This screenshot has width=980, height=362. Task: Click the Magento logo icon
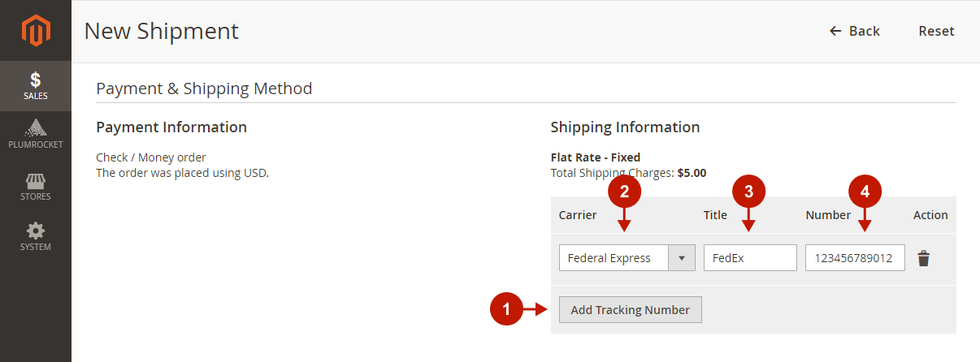36,32
